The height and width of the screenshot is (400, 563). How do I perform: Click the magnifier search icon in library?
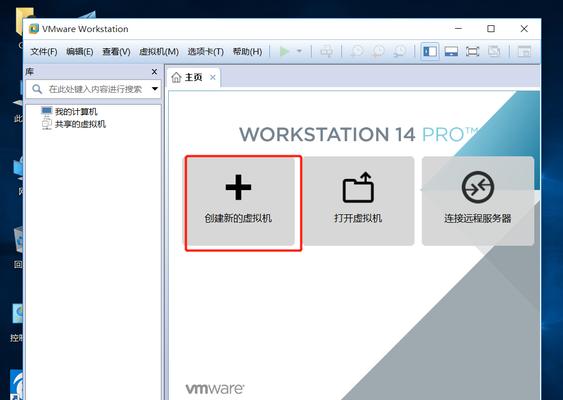click(37, 89)
